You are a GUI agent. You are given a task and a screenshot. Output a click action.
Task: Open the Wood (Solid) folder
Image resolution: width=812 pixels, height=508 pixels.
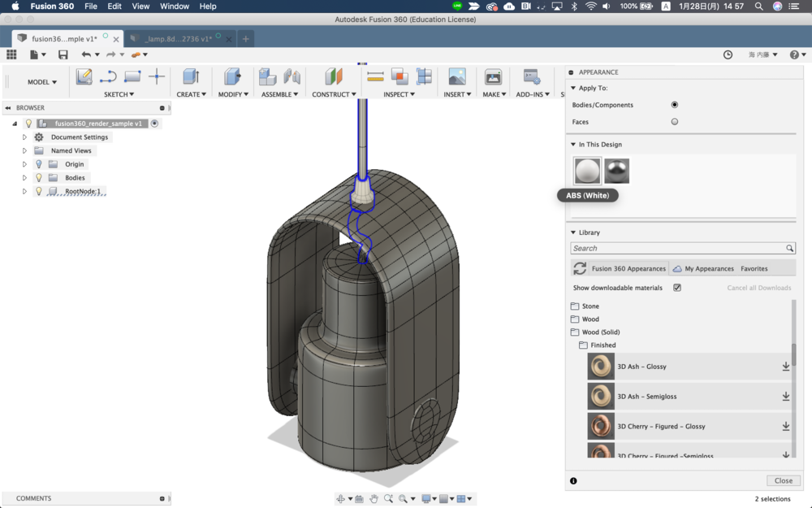[601, 332]
